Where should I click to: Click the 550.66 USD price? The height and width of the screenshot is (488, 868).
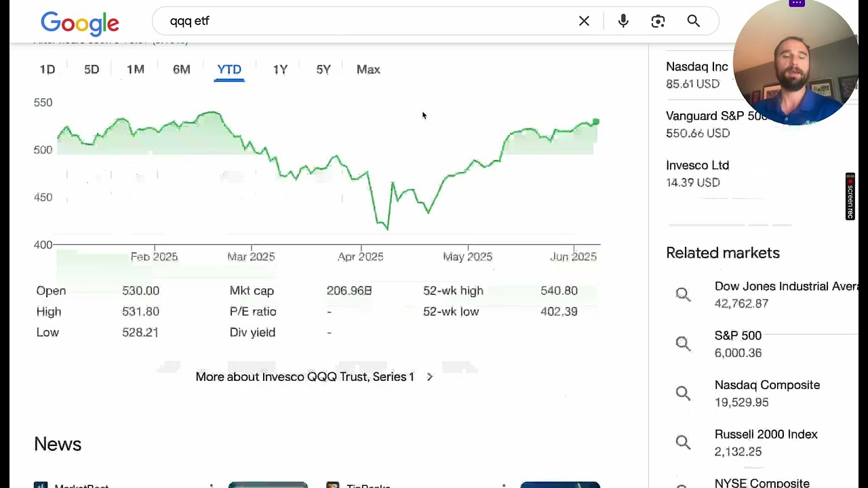698,134
